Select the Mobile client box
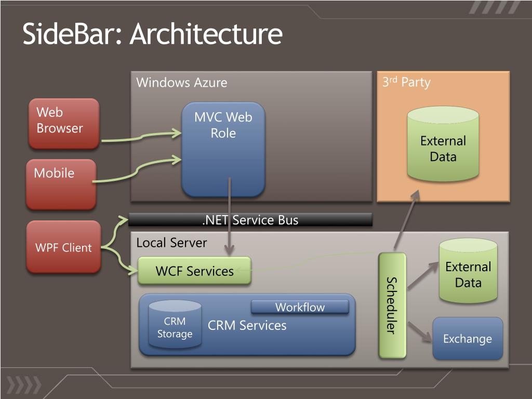 (x=61, y=184)
